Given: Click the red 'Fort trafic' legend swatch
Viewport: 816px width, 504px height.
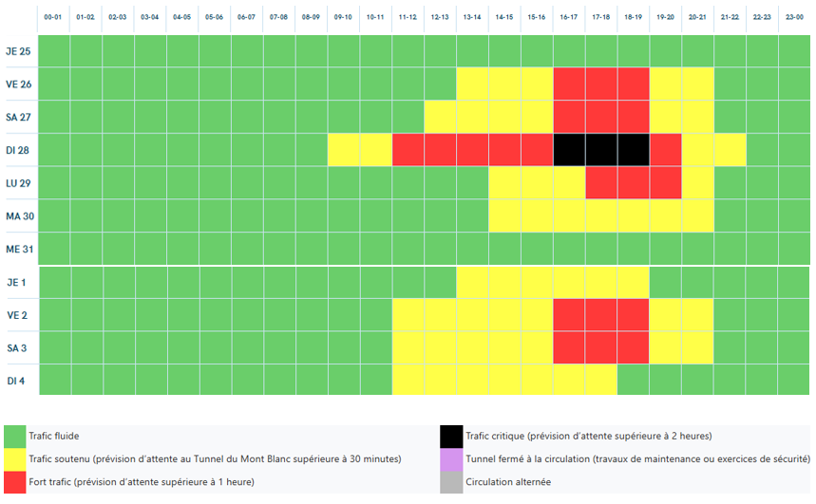Looking at the screenshot, I should tap(14, 482).
